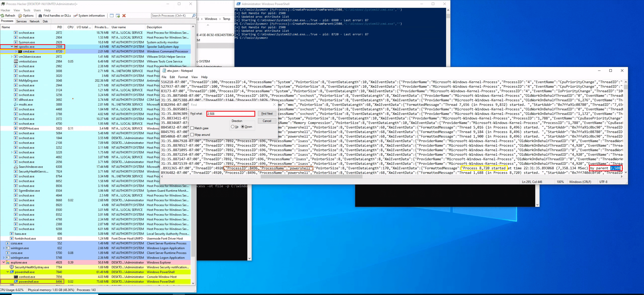Click the Find what text field
The image size is (644, 295).
pos(231,114)
